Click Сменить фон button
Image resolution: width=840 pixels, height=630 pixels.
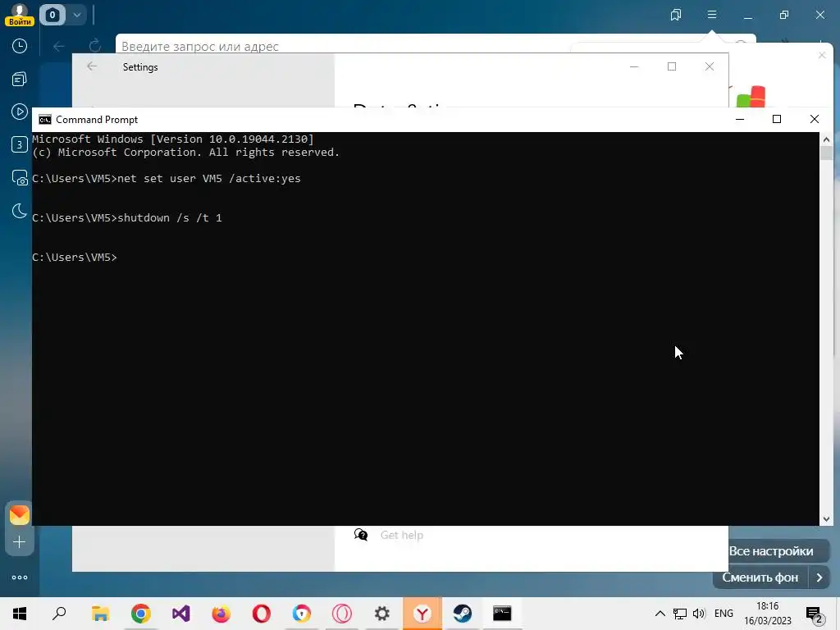(x=760, y=577)
